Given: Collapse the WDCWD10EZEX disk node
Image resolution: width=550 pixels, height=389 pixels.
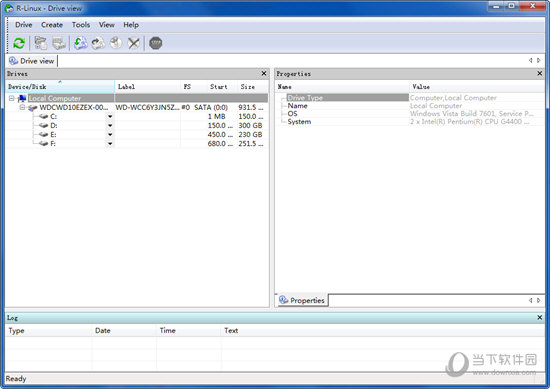Looking at the screenshot, I should (x=22, y=107).
